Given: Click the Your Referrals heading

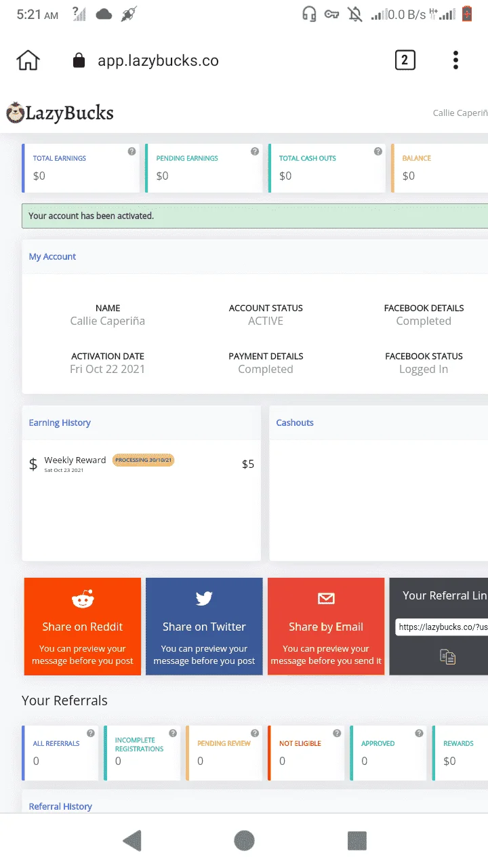Looking at the screenshot, I should click(x=64, y=701).
